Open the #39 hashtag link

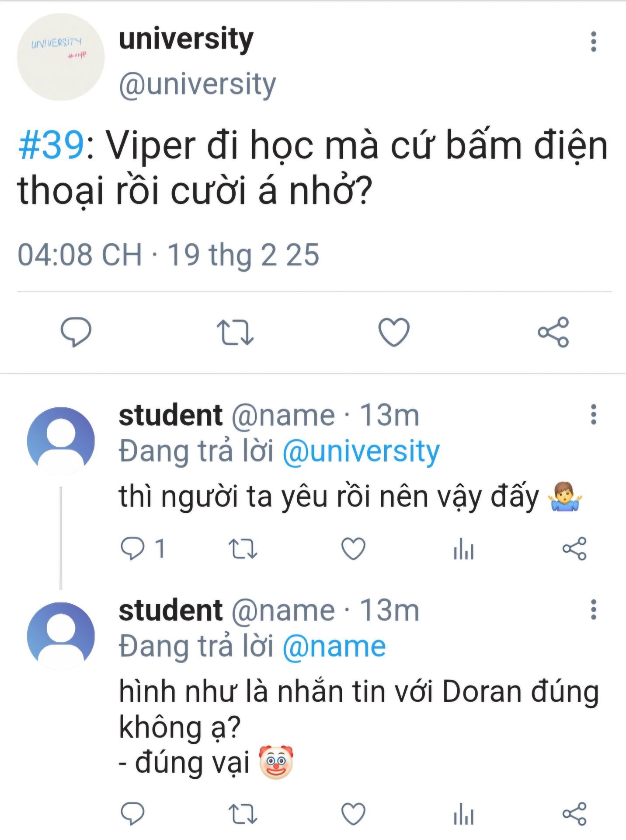[x=51, y=145]
